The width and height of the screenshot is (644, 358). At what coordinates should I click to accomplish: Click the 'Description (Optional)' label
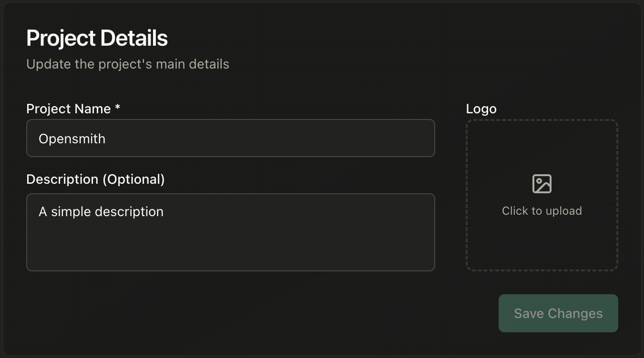95,179
